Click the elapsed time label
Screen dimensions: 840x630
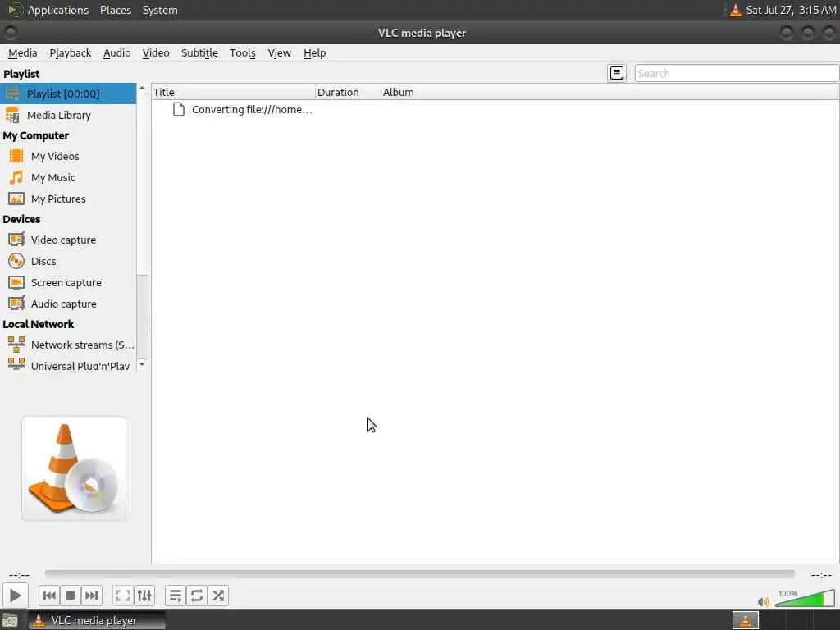tap(20, 575)
